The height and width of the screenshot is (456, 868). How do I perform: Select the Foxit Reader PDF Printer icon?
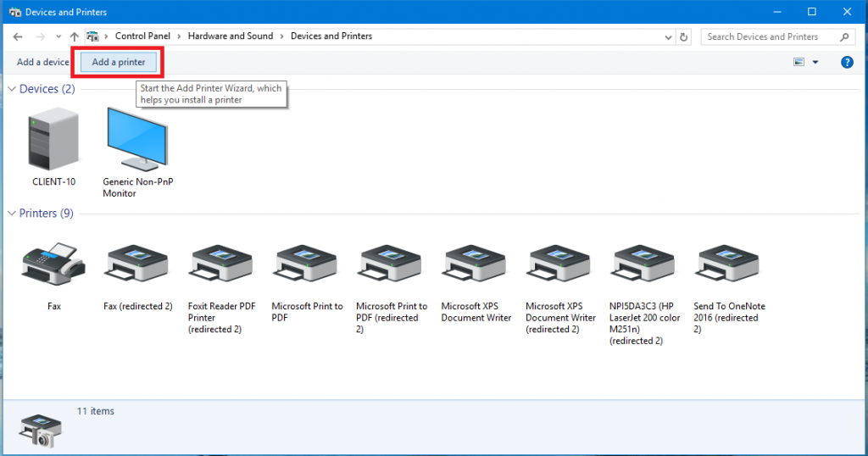click(x=221, y=264)
